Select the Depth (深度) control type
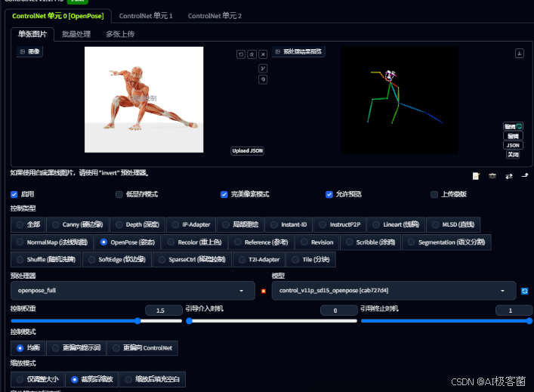 point(137,224)
